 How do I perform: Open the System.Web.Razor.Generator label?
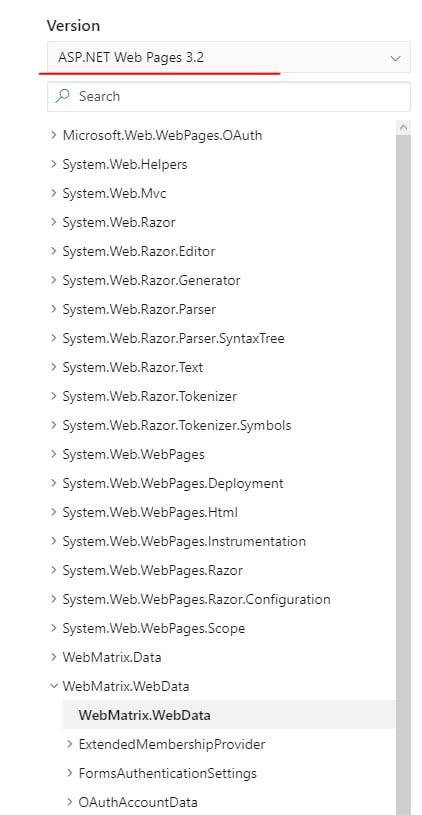coord(151,281)
